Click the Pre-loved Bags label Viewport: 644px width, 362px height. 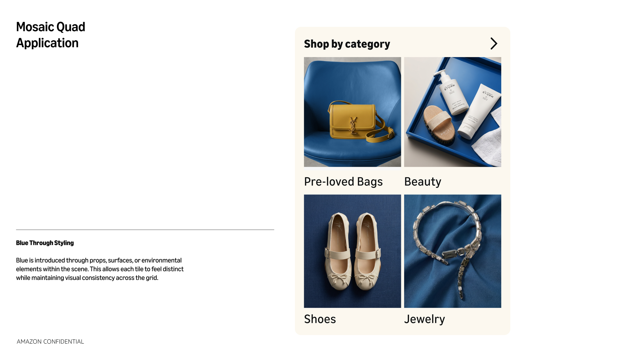(x=343, y=182)
